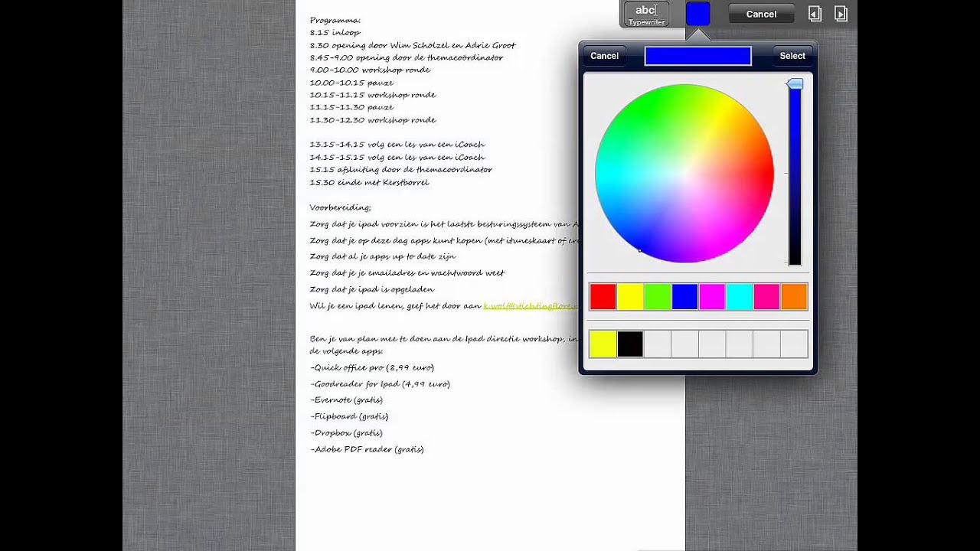The height and width of the screenshot is (551, 980).
Task: Click the first empty recent color slot
Action: [x=658, y=344]
